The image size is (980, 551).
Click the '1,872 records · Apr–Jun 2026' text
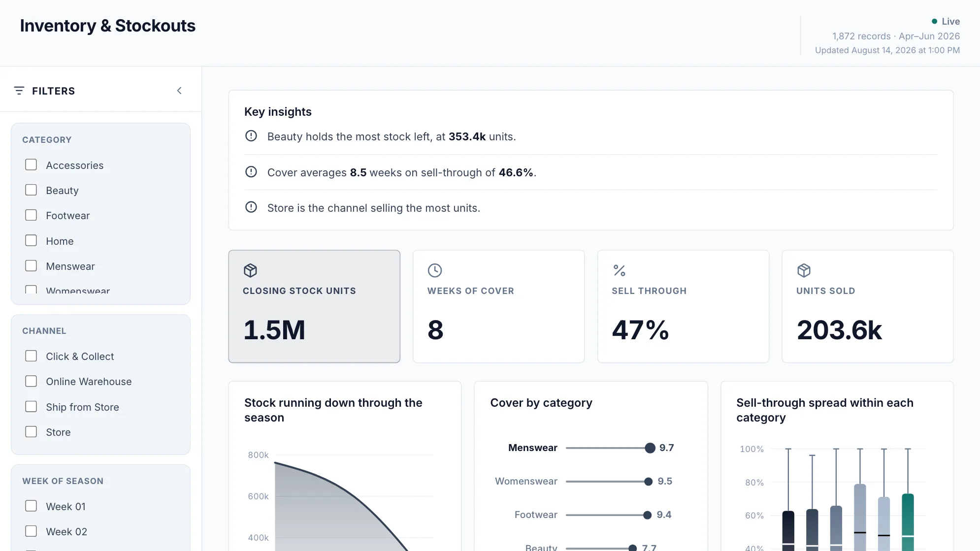(x=896, y=36)
